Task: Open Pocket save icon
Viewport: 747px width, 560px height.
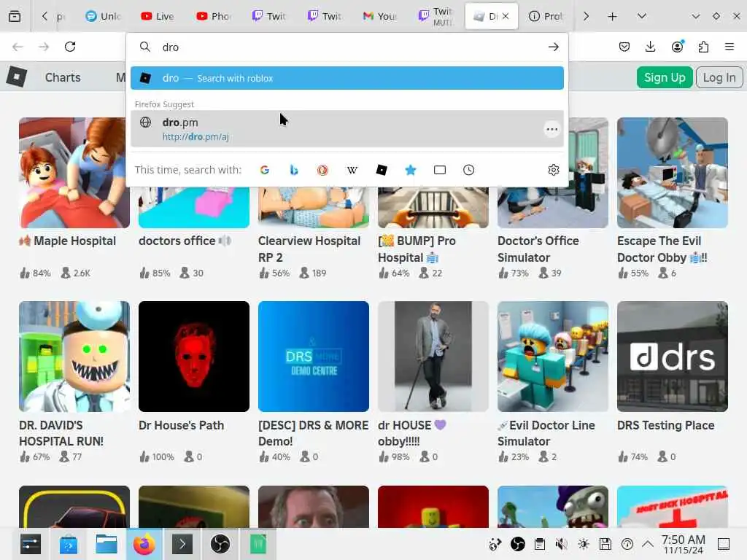Action: coord(624,47)
